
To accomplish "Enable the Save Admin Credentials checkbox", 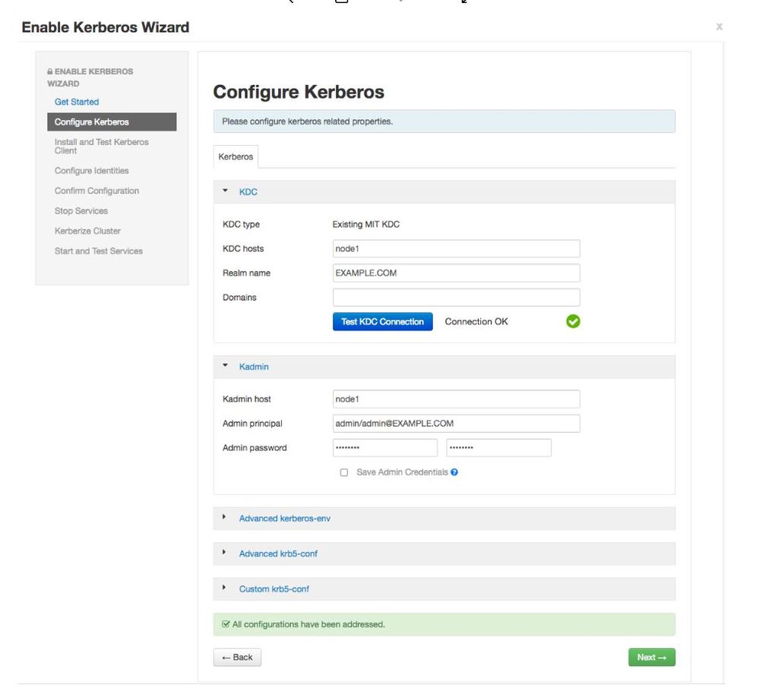I will pos(344,472).
